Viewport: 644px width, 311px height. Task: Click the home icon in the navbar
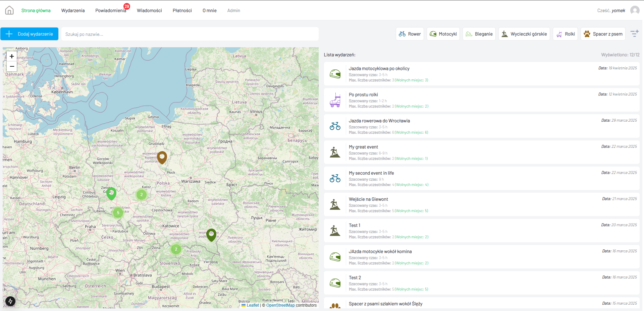[9, 10]
